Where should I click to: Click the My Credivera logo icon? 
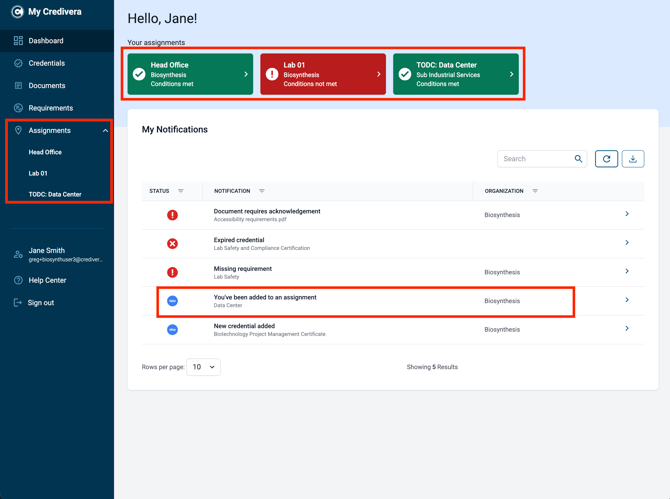17,12
